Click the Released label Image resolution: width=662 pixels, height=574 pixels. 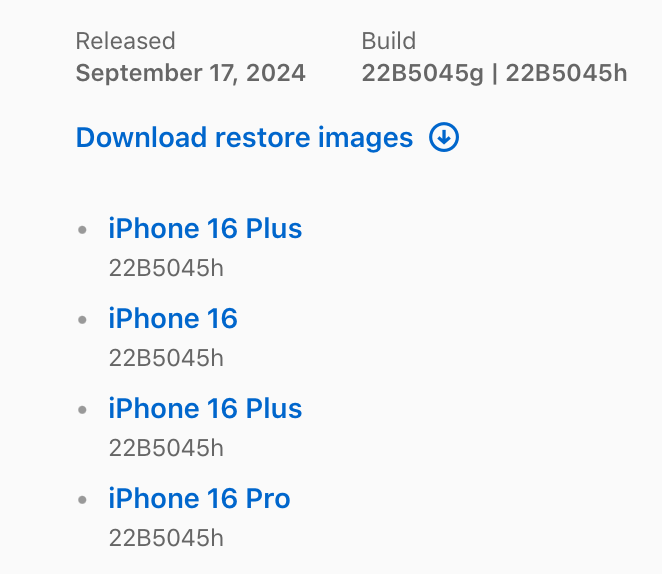coord(125,41)
